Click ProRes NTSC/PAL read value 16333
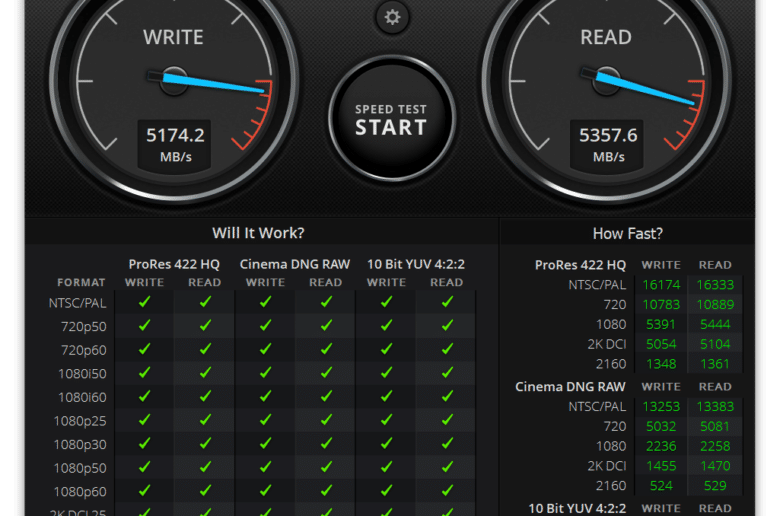780x516 pixels. (715, 285)
